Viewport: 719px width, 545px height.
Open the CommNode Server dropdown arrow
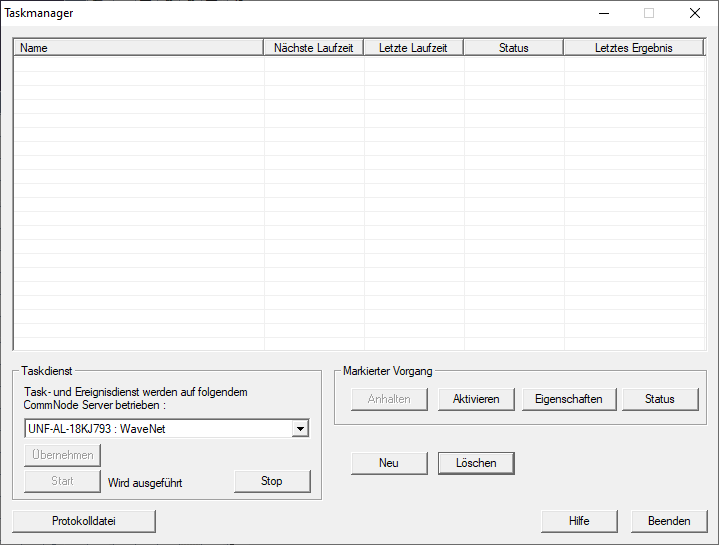point(299,429)
